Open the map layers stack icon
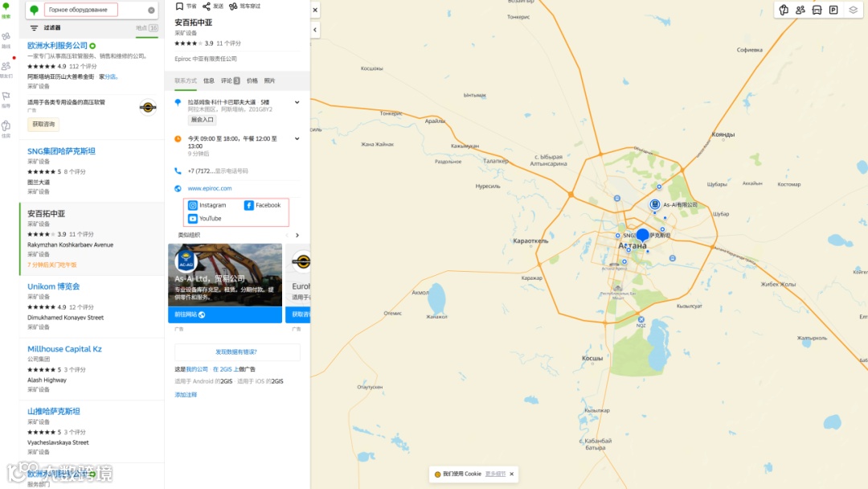Screen dimensions: 868x489 853,10
